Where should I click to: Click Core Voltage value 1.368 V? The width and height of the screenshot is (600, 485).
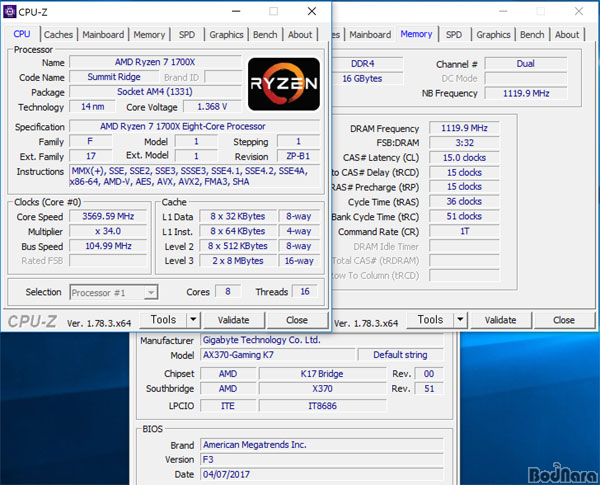click(x=212, y=106)
